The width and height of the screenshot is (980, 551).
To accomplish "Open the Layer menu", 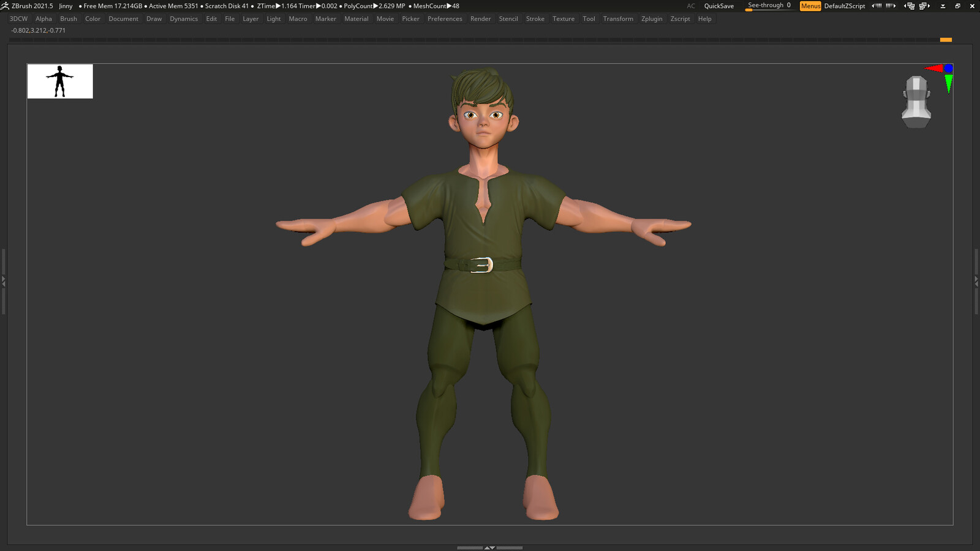I will (x=251, y=19).
